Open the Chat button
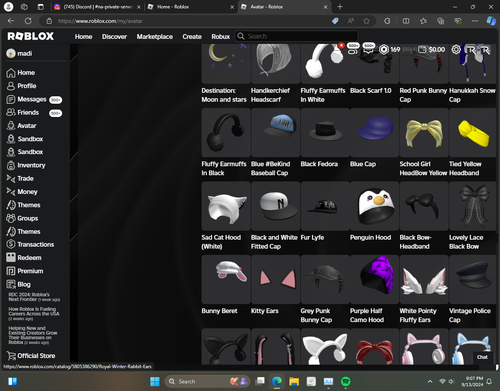 pos(482,357)
